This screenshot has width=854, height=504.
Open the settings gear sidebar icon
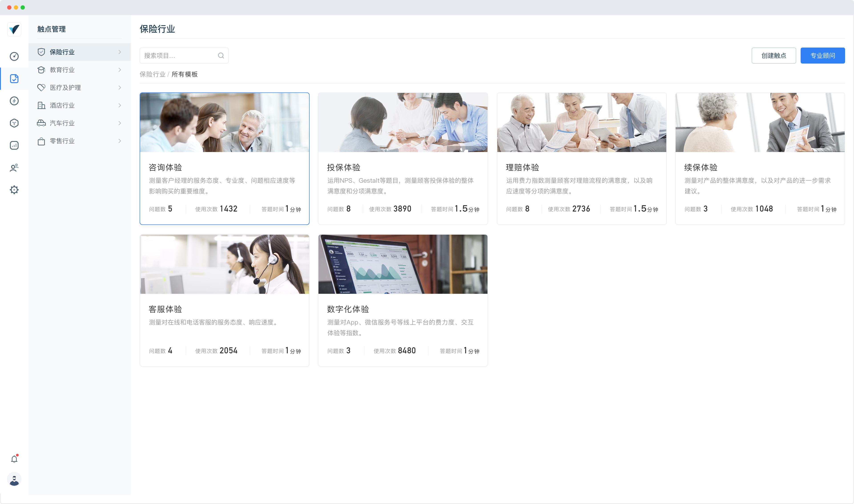pos(14,190)
